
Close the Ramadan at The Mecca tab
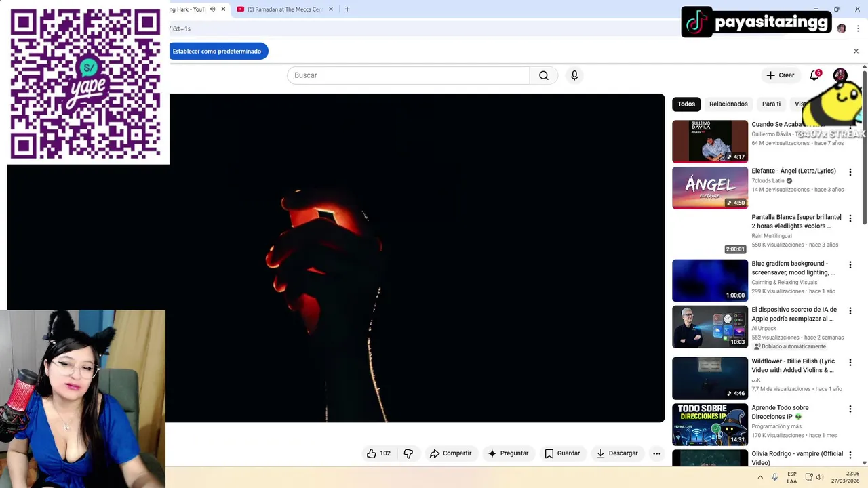(x=331, y=9)
